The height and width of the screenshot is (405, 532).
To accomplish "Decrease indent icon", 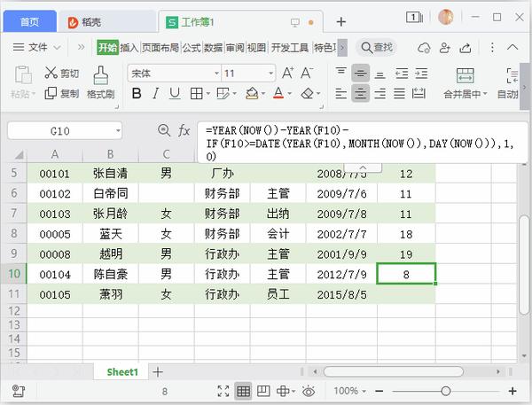I will point(402,74).
